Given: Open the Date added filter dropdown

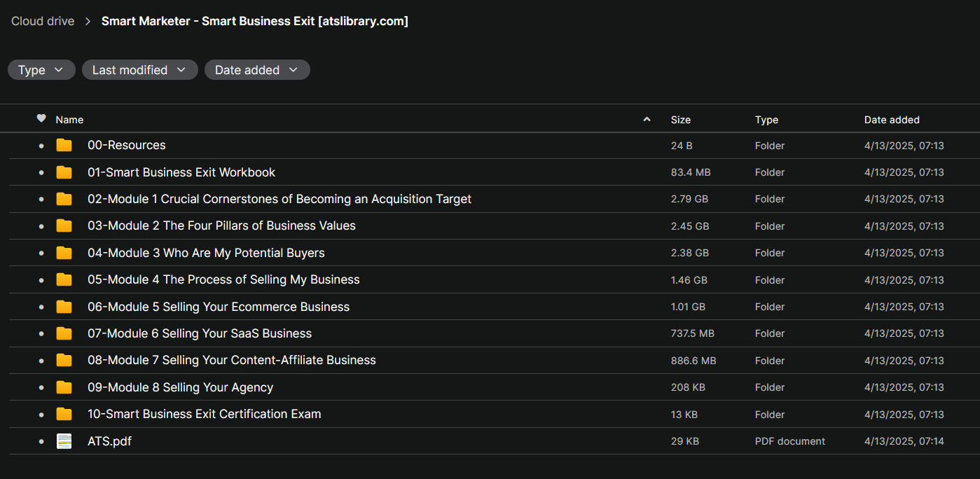Looking at the screenshot, I should 257,70.
